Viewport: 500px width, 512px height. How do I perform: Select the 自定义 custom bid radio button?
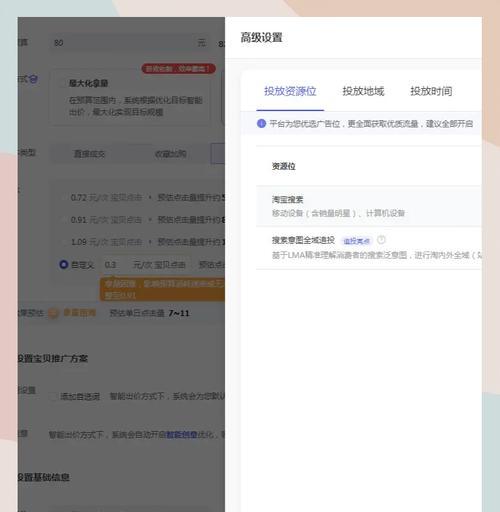click(x=63, y=265)
